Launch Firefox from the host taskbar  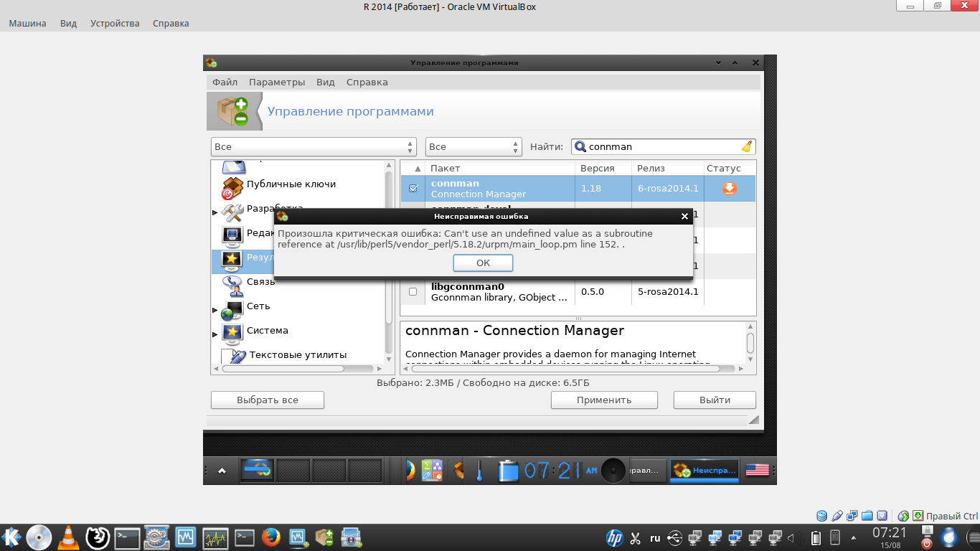(x=270, y=537)
